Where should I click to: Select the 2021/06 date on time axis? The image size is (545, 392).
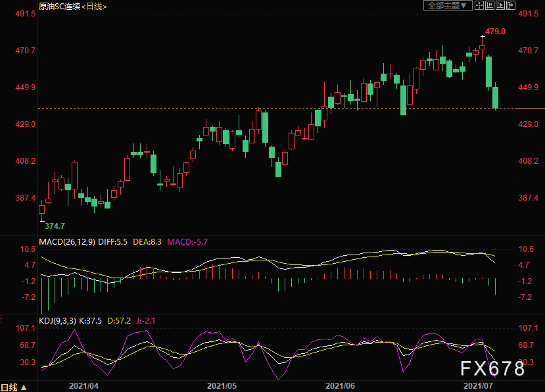click(341, 385)
